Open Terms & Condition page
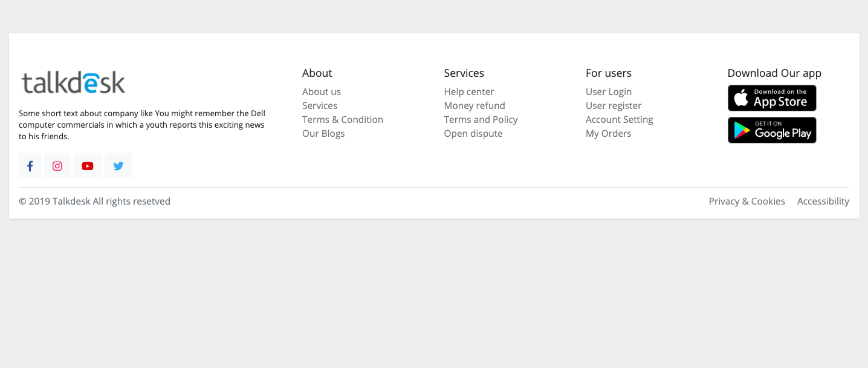Viewport: 868px width, 368px height. point(342,119)
